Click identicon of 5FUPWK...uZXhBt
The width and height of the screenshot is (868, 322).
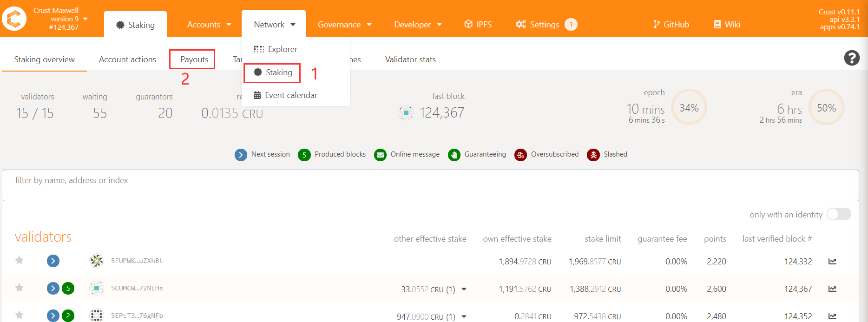(x=96, y=261)
